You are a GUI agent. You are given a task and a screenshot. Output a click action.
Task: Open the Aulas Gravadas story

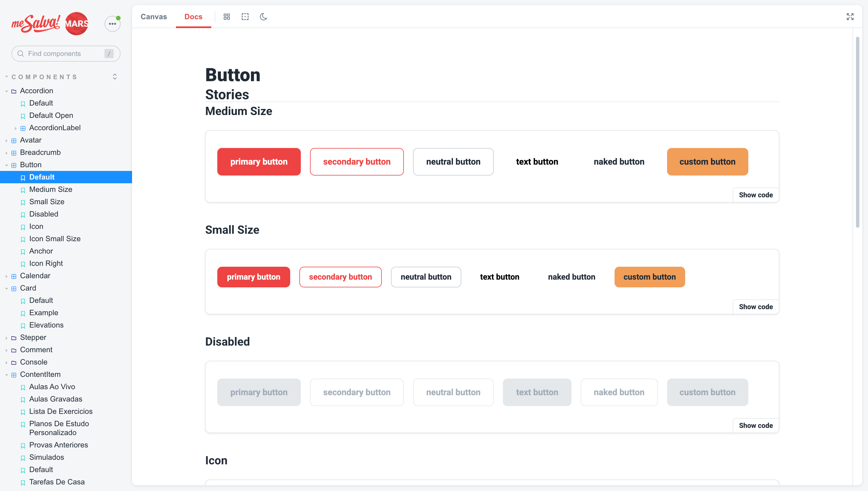click(56, 399)
